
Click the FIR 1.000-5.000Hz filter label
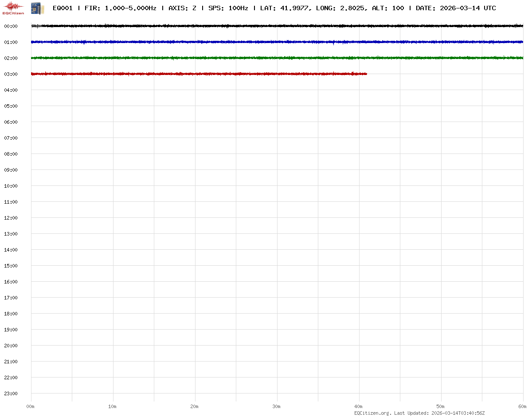[x=120, y=8]
